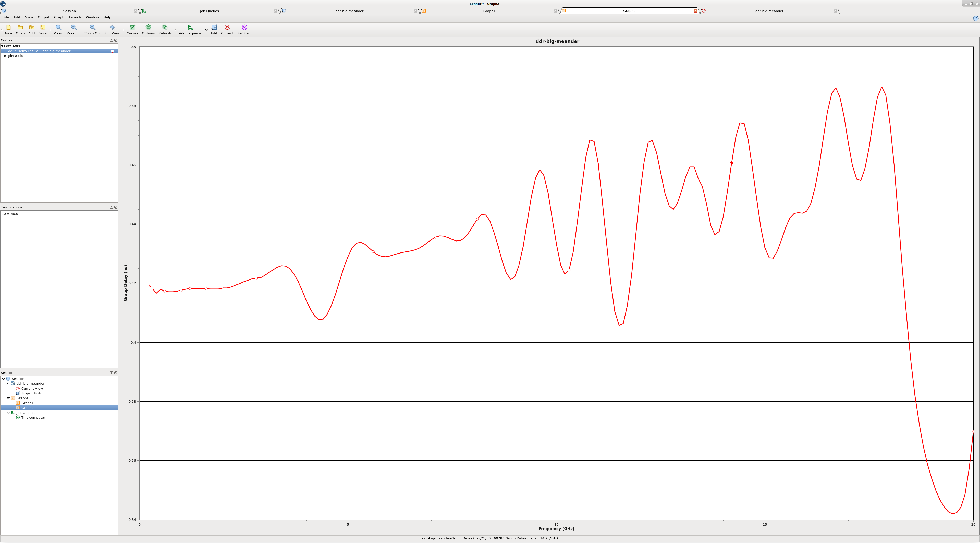This screenshot has width=980, height=543.
Task: Switch to the Job Queues tab
Action: (x=209, y=11)
